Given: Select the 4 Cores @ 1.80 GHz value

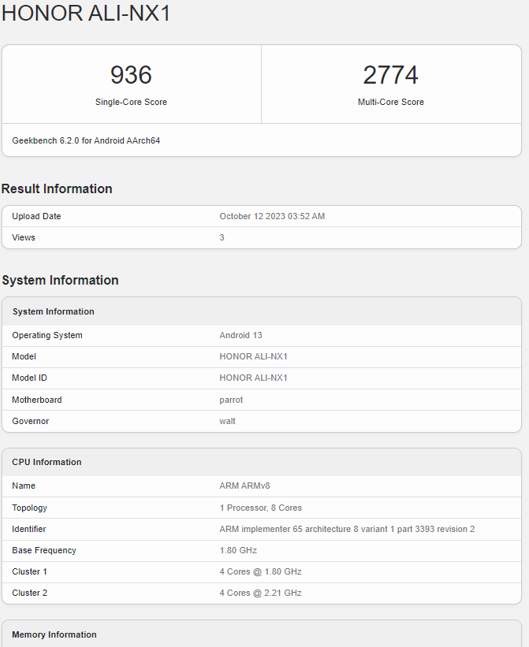Looking at the screenshot, I should click(260, 572).
